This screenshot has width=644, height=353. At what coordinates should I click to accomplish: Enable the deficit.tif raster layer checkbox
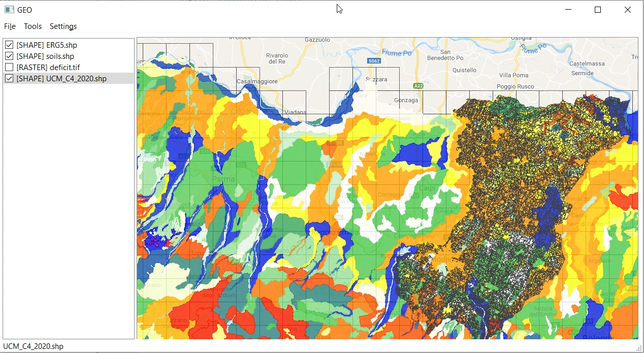(9, 67)
